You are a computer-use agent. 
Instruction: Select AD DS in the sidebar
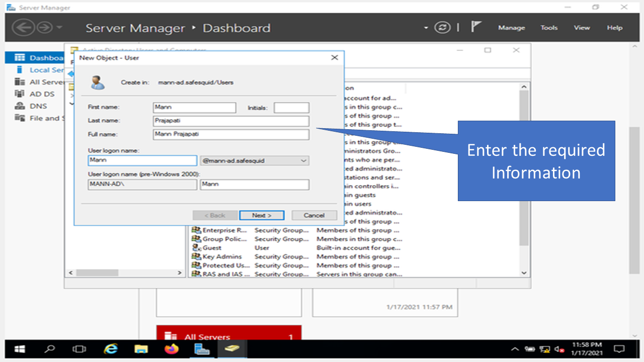click(35, 94)
